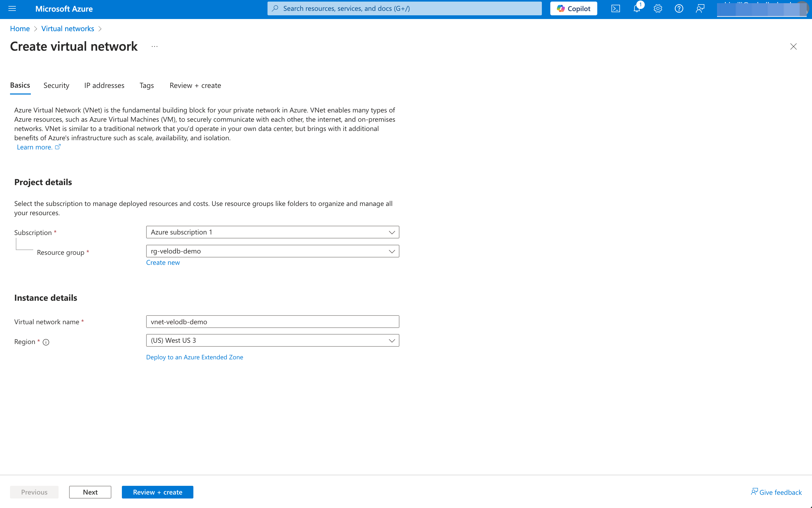This screenshot has width=812, height=508.
Task: Create a new resource group
Action: (x=163, y=262)
